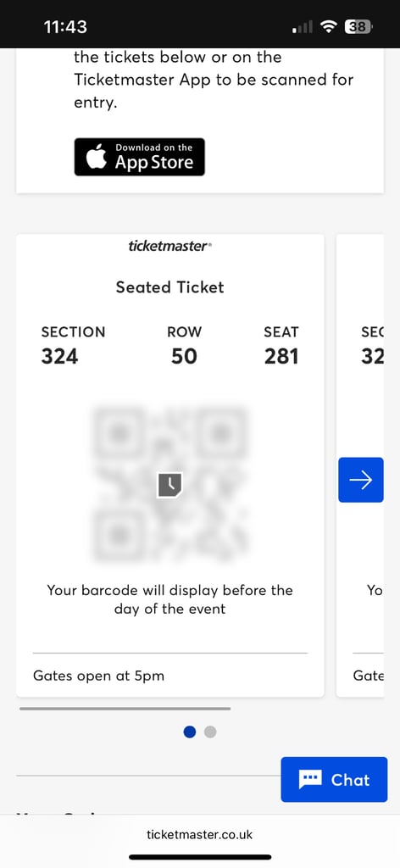Image resolution: width=400 pixels, height=868 pixels.
Task: Tap the clock icon over the blurred barcode
Action: [x=169, y=485]
